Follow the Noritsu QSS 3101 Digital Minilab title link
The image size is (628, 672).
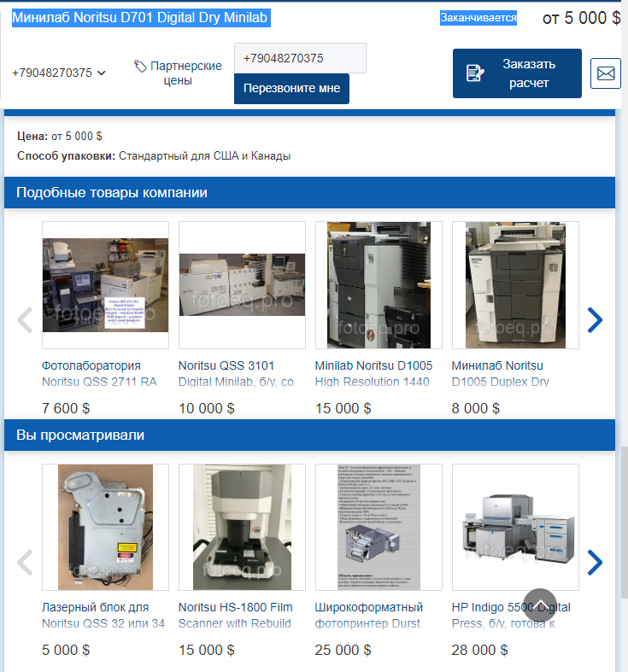pos(236,374)
